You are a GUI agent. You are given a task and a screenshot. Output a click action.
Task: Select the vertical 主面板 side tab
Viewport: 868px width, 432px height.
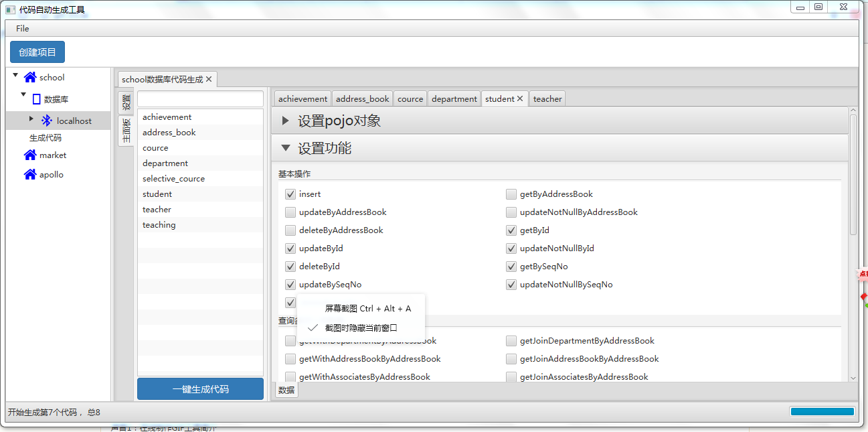click(126, 130)
